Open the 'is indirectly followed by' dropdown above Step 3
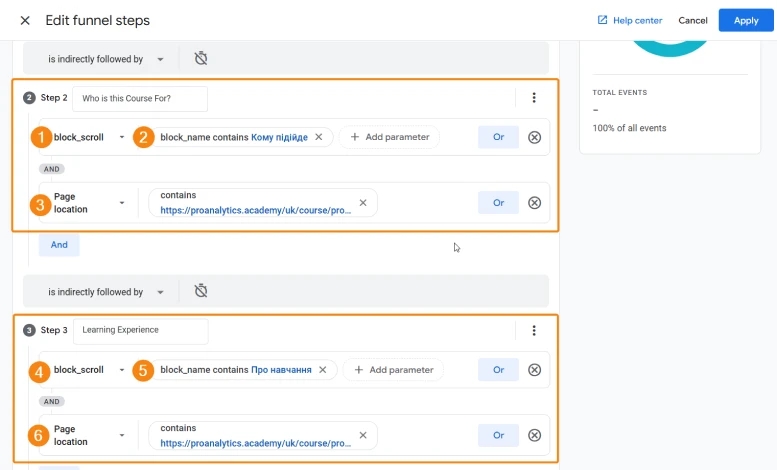 (x=106, y=292)
